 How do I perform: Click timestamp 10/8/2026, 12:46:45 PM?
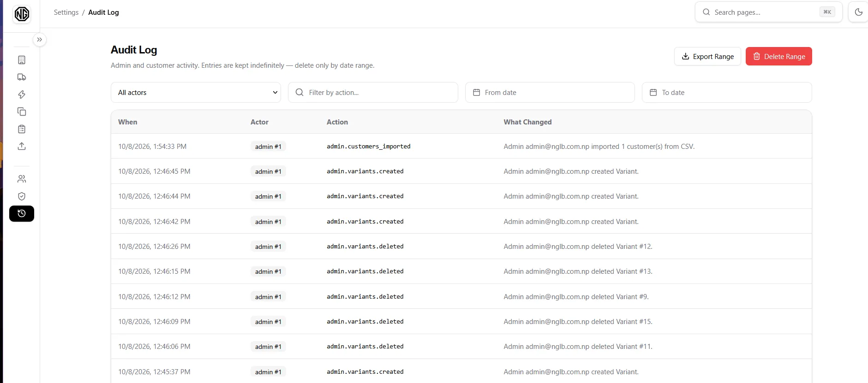pyautogui.click(x=154, y=171)
